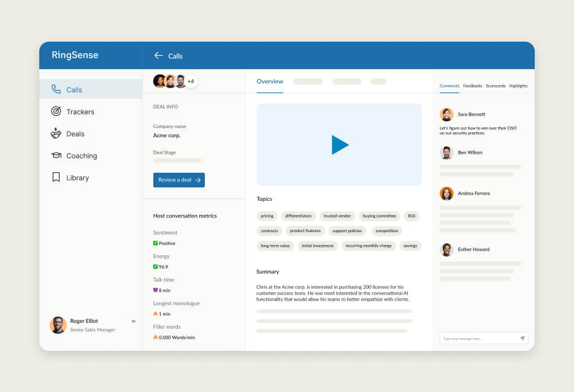Send the message with paper plane icon
Image resolution: width=574 pixels, height=392 pixels.
point(522,338)
